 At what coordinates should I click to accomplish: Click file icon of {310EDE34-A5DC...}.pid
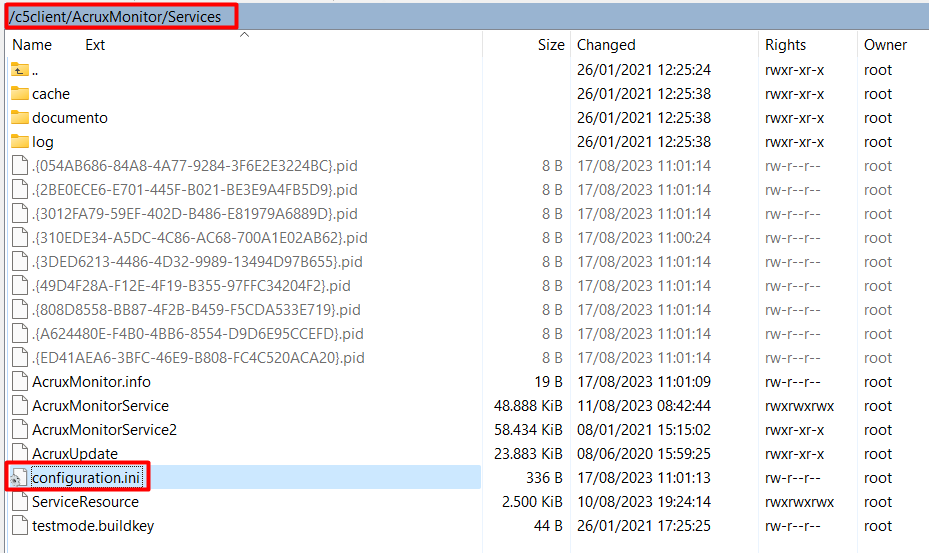[20, 238]
